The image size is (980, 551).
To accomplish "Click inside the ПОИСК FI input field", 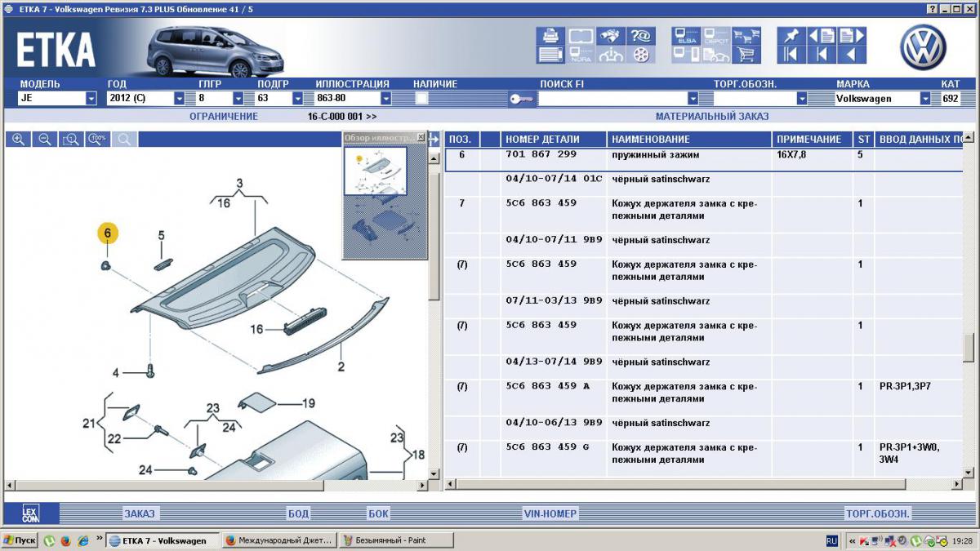I will [x=613, y=99].
